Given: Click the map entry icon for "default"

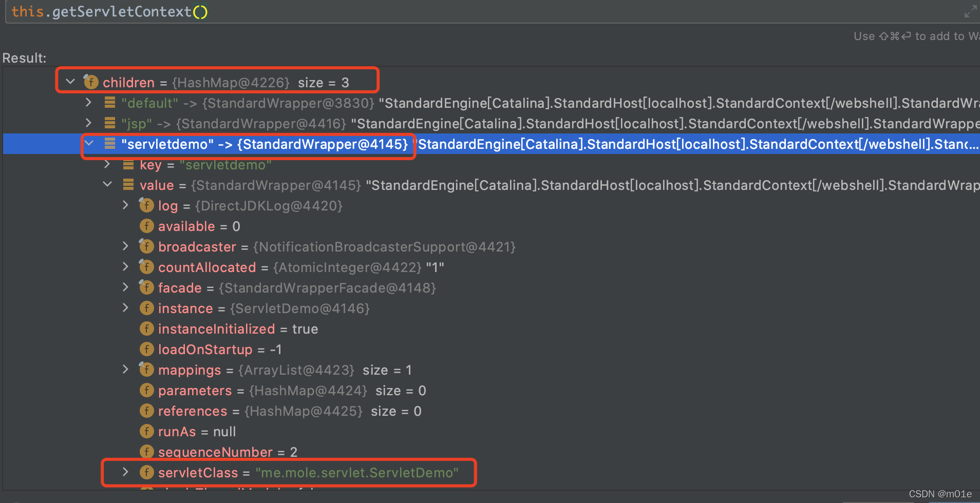Looking at the screenshot, I should pos(109,103).
